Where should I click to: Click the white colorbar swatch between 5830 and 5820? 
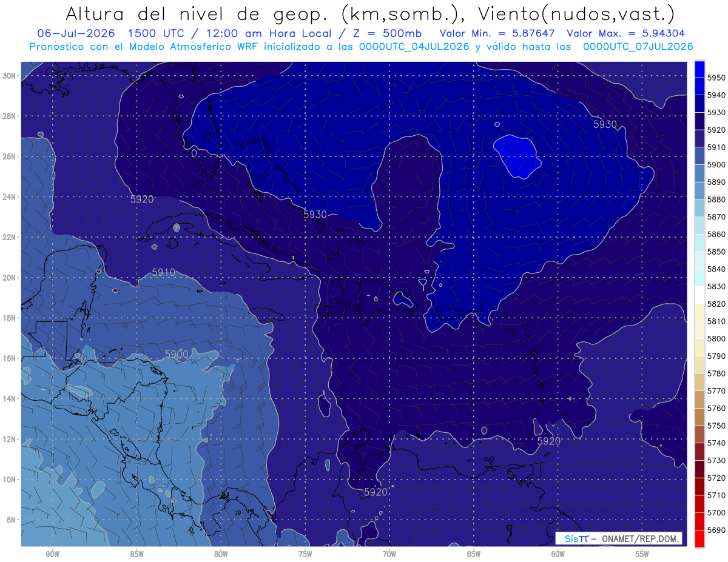coord(699,295)
